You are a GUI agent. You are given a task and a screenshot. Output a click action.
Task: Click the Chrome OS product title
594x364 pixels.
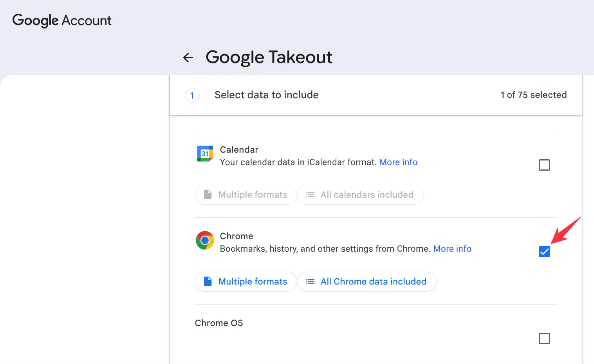(219, 323)
